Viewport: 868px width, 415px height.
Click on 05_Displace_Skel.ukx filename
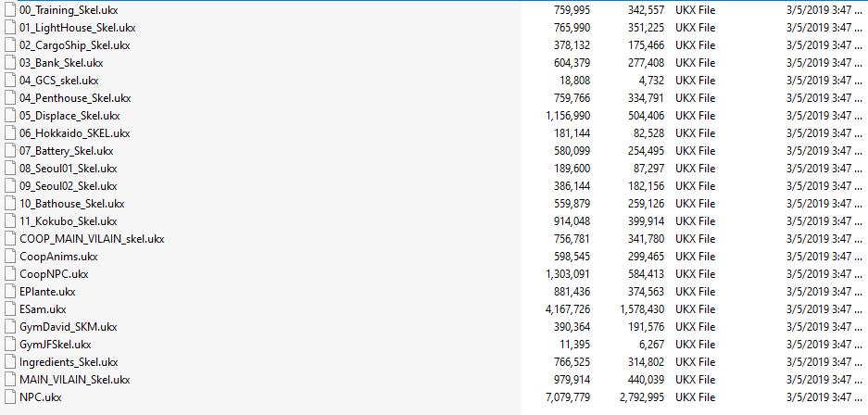69,116
